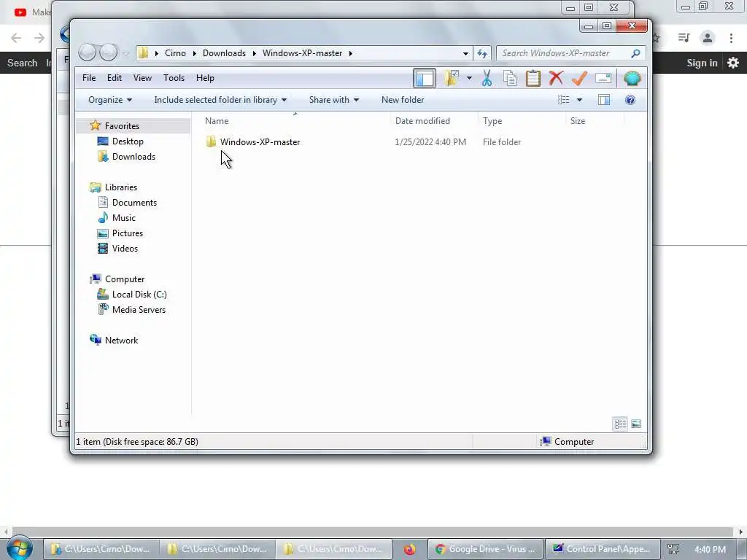Click the Forward navigation arrow in Explorer
Viewport: 747px width, 560px height.
coord(109,52)
